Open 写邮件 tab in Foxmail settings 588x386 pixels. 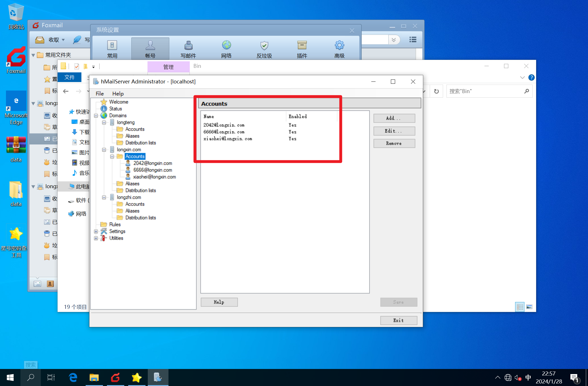click(x=188, y=49)
